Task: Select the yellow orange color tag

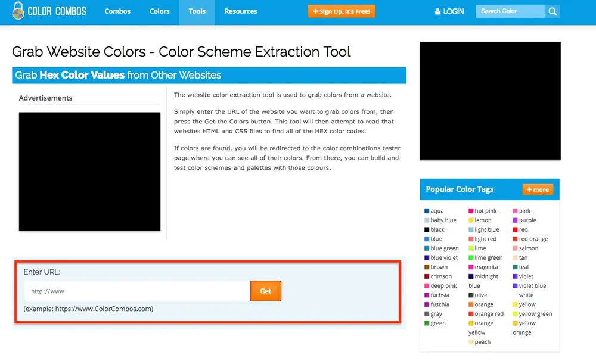Action: [524, 328]
